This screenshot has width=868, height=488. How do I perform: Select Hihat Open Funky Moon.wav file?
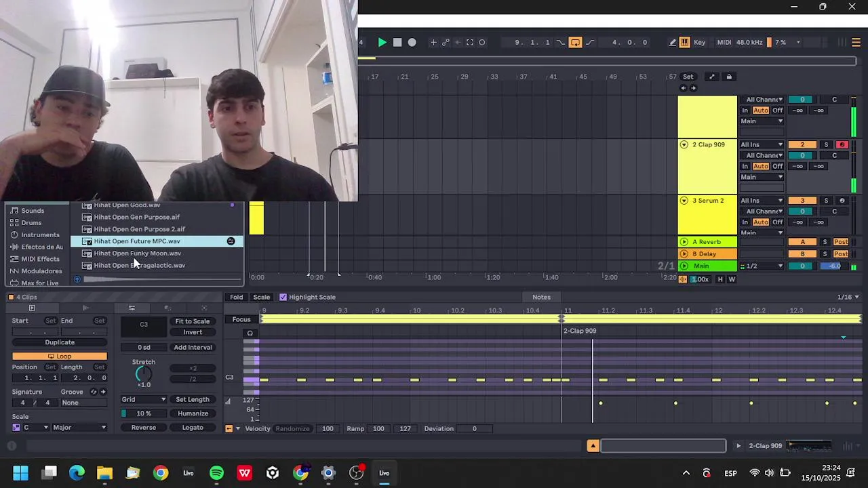[137, 253]
